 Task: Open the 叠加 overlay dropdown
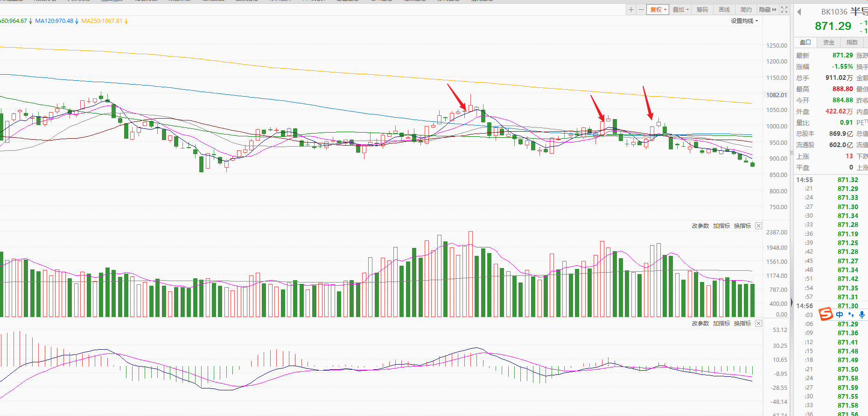(680, 10)
